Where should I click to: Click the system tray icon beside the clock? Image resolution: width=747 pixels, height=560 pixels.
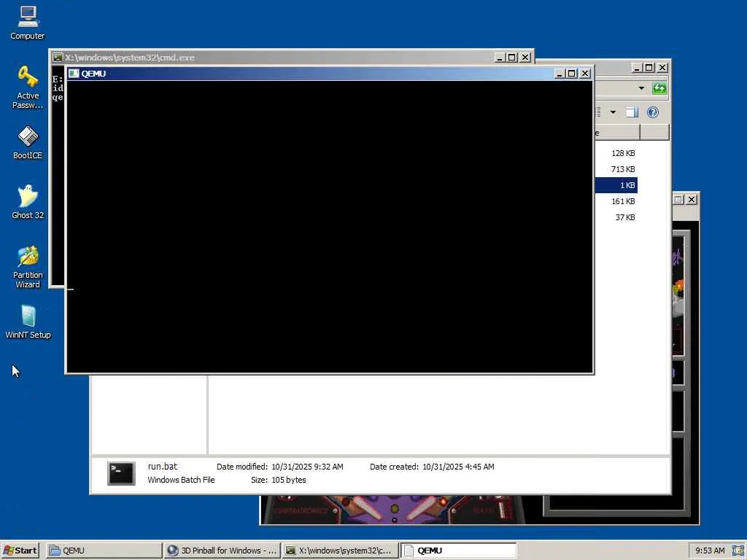coord(738,551)
